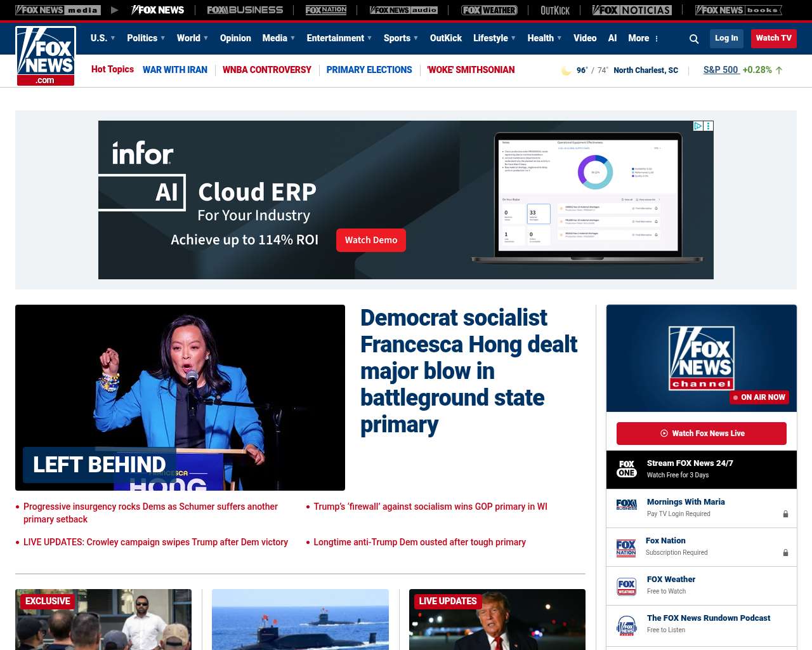Open the submarine story thumbnail
This screenshot has width=812, height=650.
(x=300, y=620)
